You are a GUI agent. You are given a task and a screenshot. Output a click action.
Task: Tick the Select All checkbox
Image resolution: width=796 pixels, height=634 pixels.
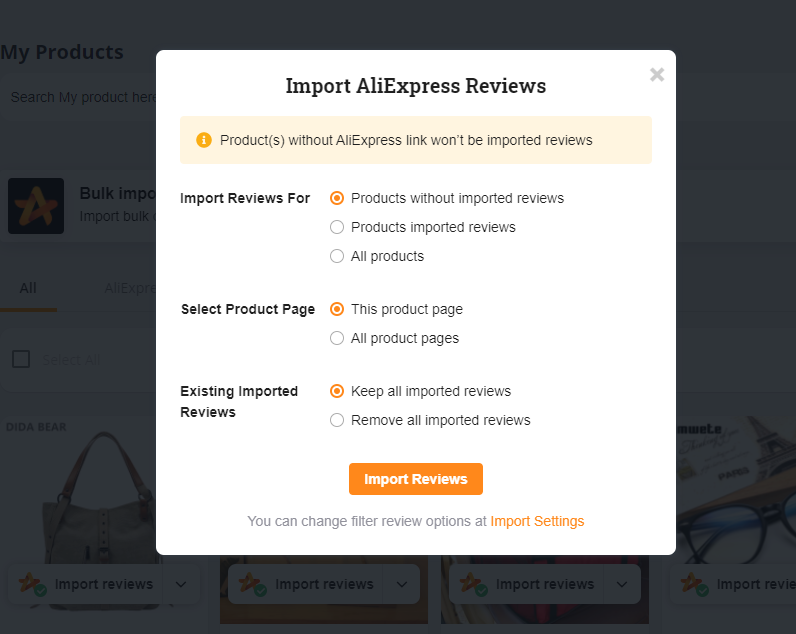pos(21,359)
